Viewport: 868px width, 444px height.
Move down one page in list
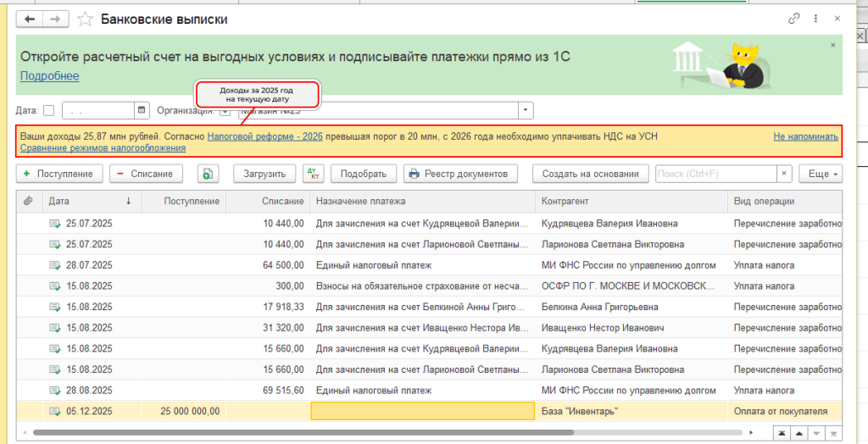click(x=816, y=433)
